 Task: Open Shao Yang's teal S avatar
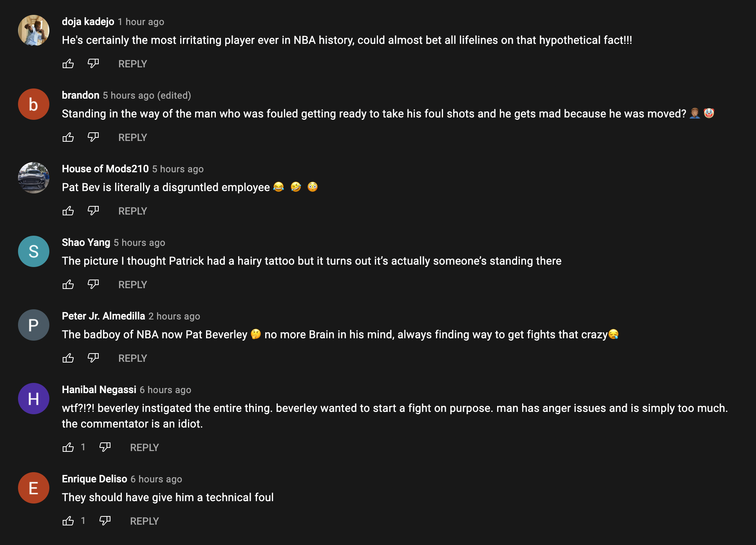tap(34, 251)
